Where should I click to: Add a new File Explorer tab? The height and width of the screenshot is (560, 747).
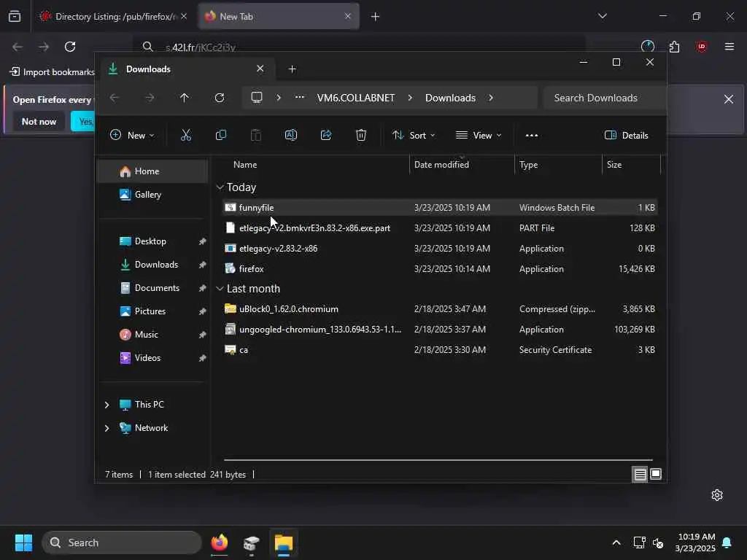(292, 69)
